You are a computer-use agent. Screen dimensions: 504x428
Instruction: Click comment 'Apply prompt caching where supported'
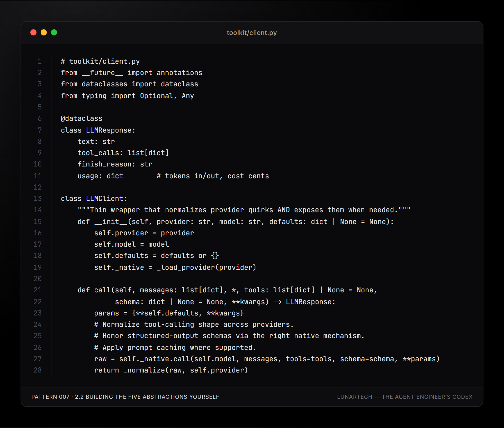click(x=175, y=348)
